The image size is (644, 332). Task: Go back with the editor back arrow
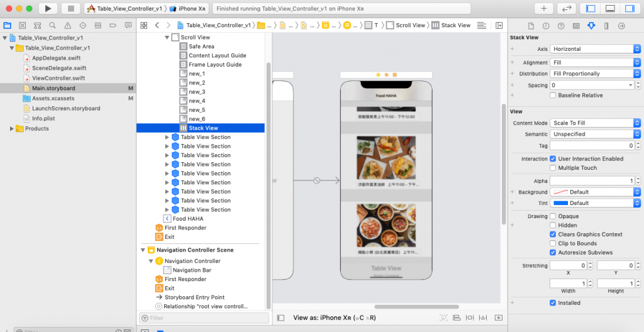point(157,26)
